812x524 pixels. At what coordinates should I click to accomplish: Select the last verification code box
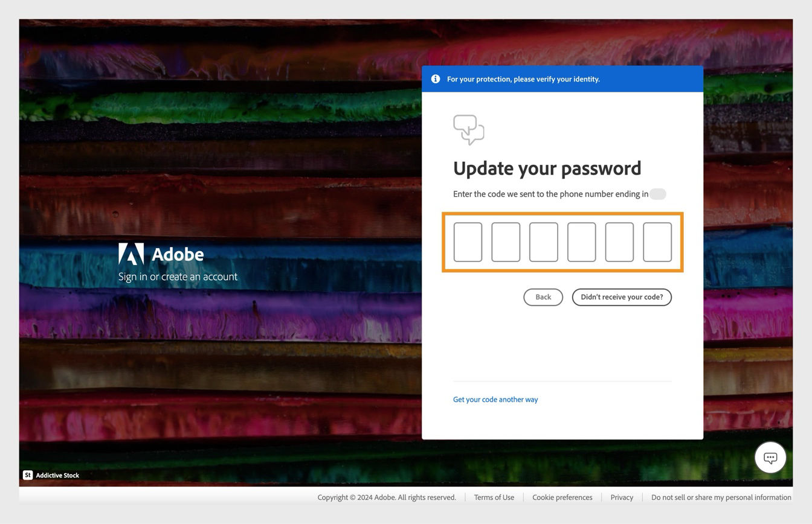[x=657, y=241]
